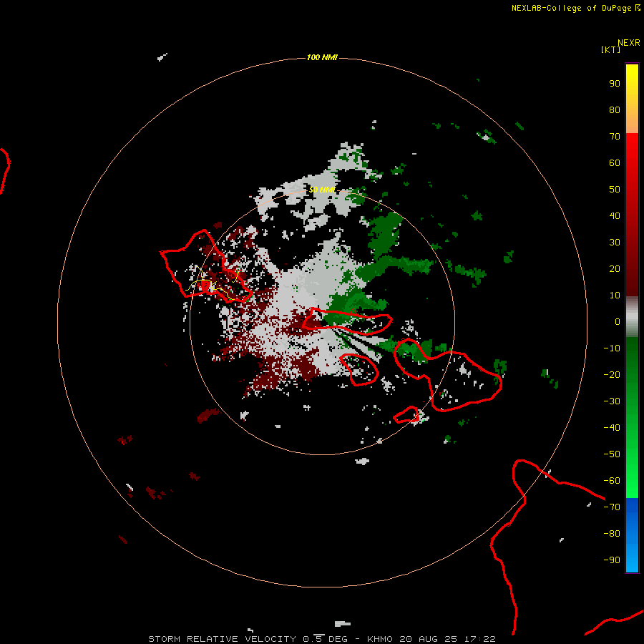Click the -80 value on the velocity scale

pyautogui.click(x=612, y=534)
